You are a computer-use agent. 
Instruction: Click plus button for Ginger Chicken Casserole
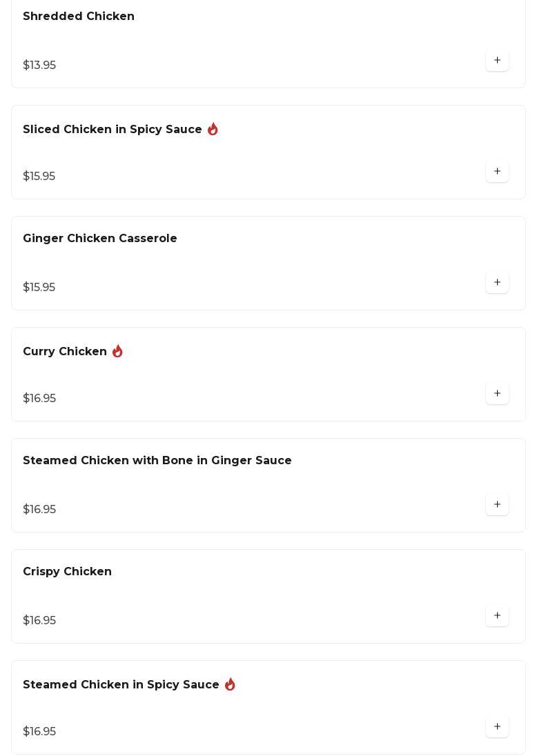pos(497,283)
